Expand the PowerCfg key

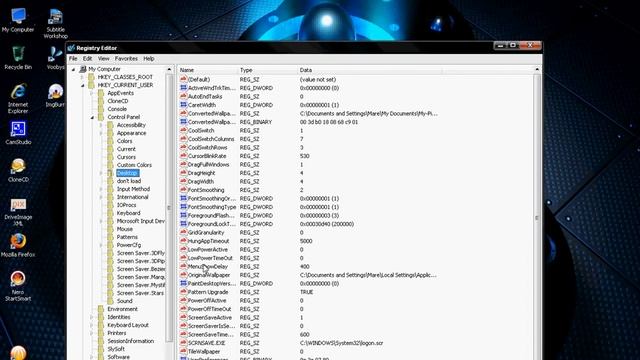[x=101, y=245]
